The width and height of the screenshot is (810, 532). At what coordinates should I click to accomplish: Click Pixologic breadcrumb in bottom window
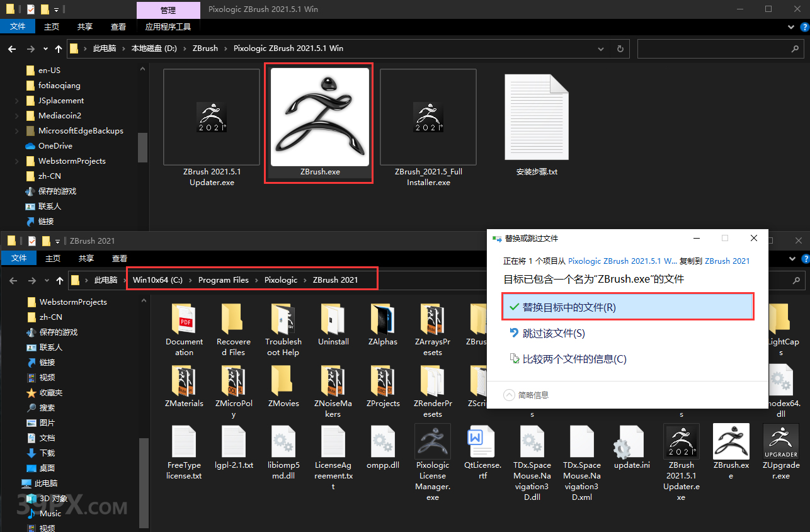click(281, 280)
